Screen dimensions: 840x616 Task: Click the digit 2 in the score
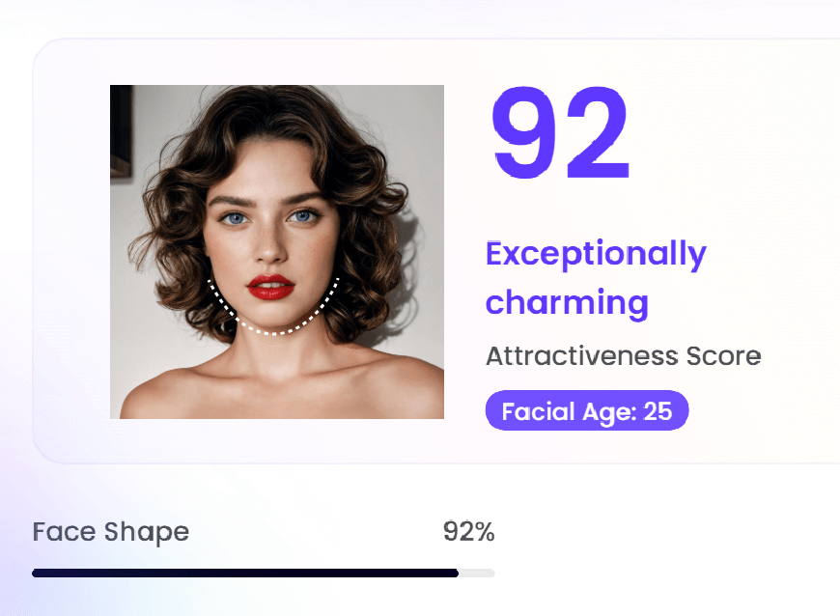click(597, 135)
